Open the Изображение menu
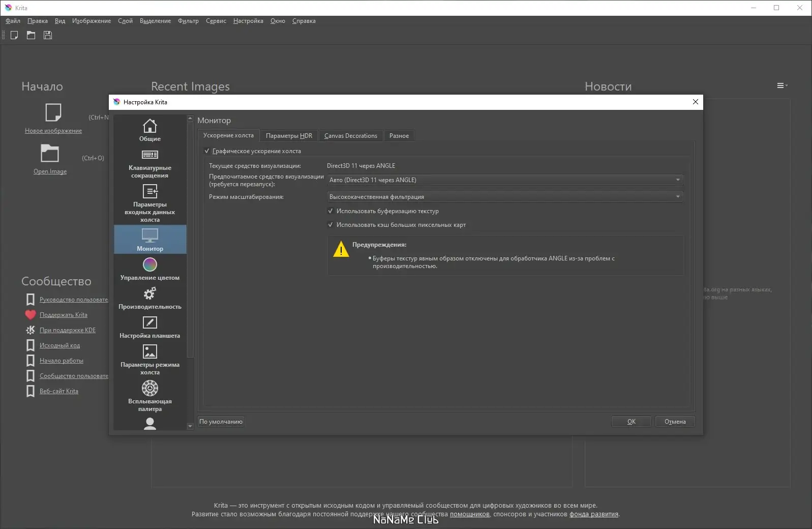The image size is (812, 529). (x=92, y=21)
